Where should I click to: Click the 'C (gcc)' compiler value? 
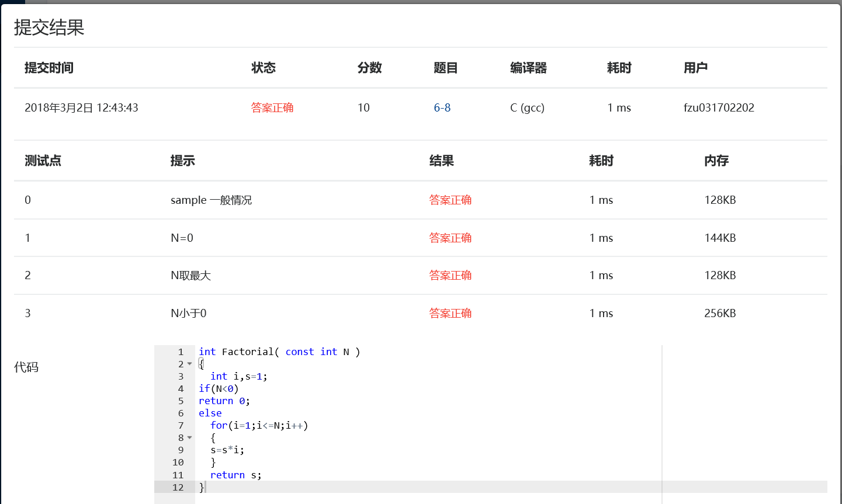(527, 108)
